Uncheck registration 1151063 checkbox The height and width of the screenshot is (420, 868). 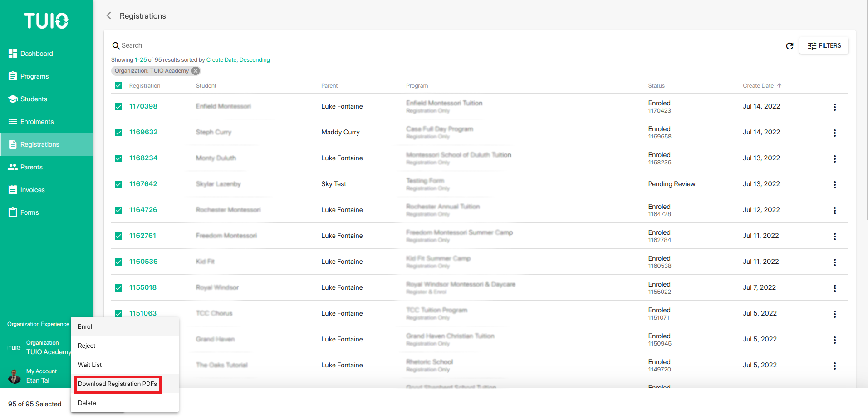click(118, 313)
